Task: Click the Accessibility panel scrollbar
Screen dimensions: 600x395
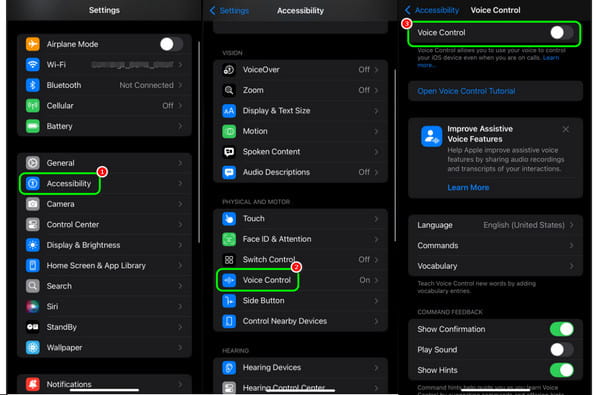Action: click(395, 155)
